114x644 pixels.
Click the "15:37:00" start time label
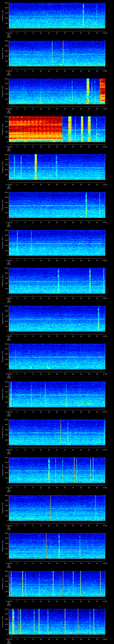[x=9, y=260]
